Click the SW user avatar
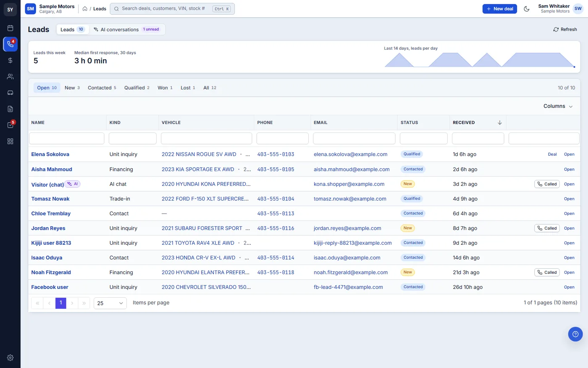 (578, 9)
